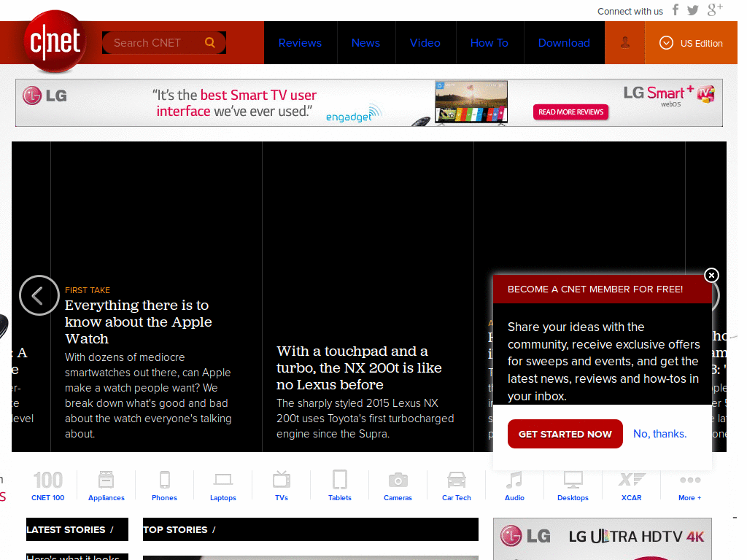Click the previous carousel arrow
Viewport: 747px width, 560px height.
39,295
